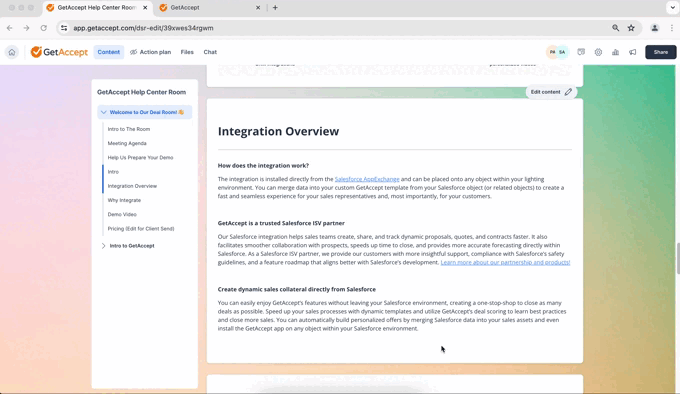Click the zoom magnifier icon in address bar
Image resolution: width=680 pixels, height=394 pixels.
point(615,28)
